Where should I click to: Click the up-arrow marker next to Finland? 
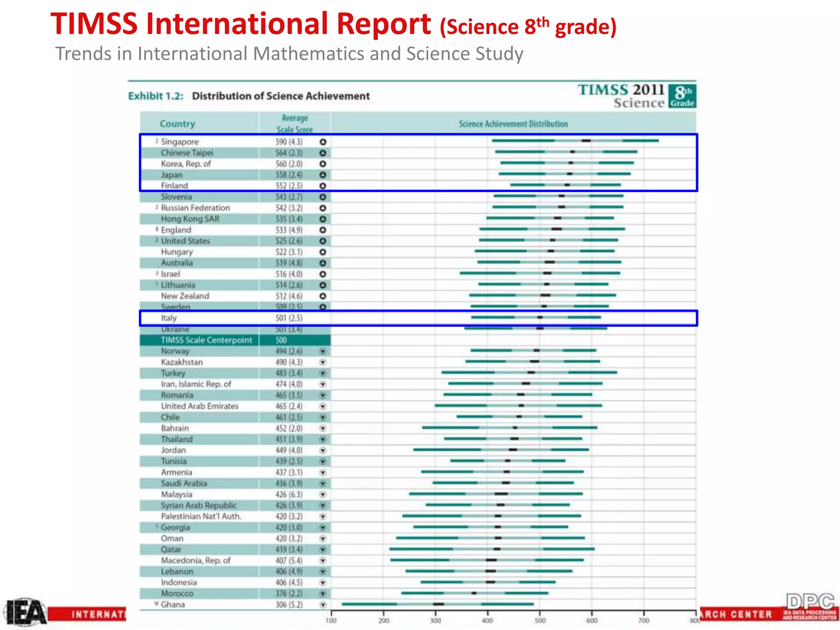323,186
